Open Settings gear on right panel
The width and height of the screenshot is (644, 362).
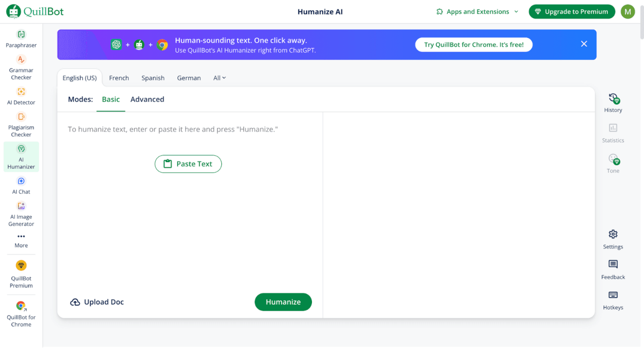[x=613, y=234]
